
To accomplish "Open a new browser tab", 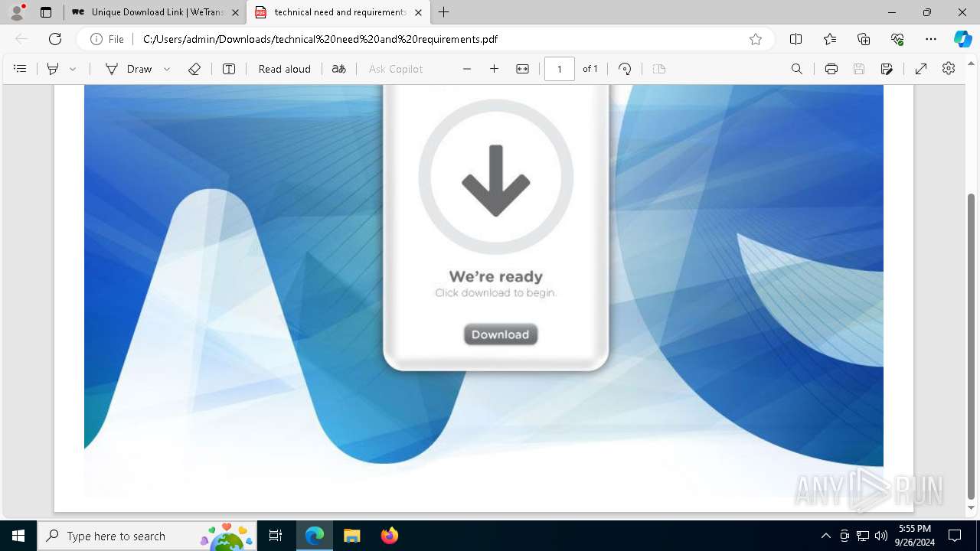I will pos(444,12).
